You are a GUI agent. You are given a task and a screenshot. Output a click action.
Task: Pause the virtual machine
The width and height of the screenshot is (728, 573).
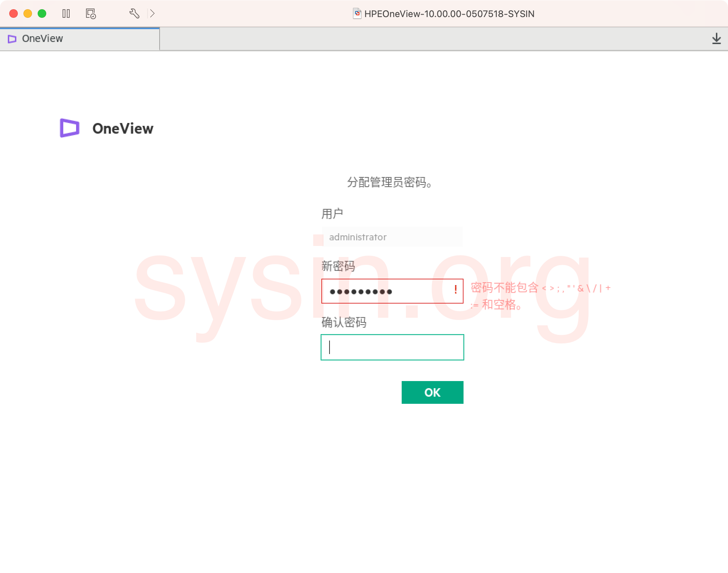click(x=66, y=14)
